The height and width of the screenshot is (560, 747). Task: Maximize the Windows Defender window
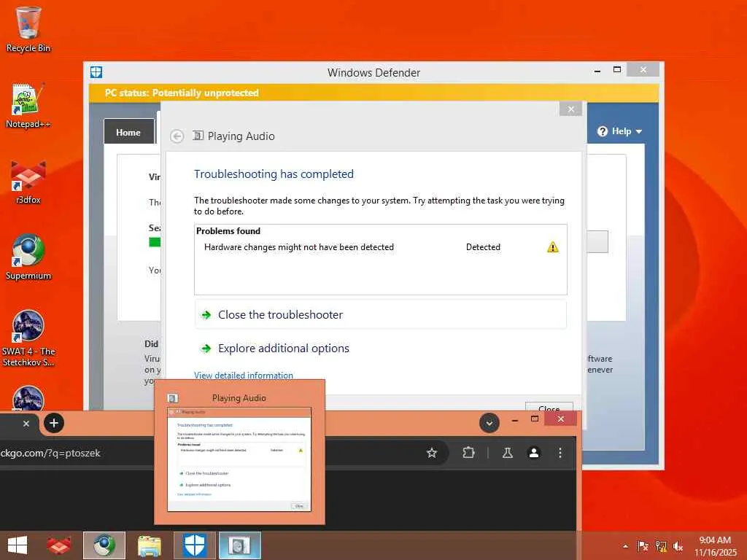click(617, 69)
